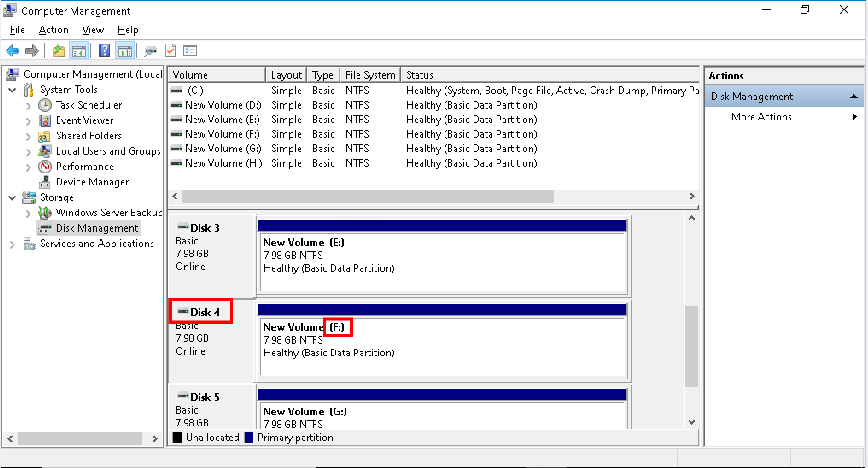
Task: Toggle the console tree pane visibility
Action: 79,51
